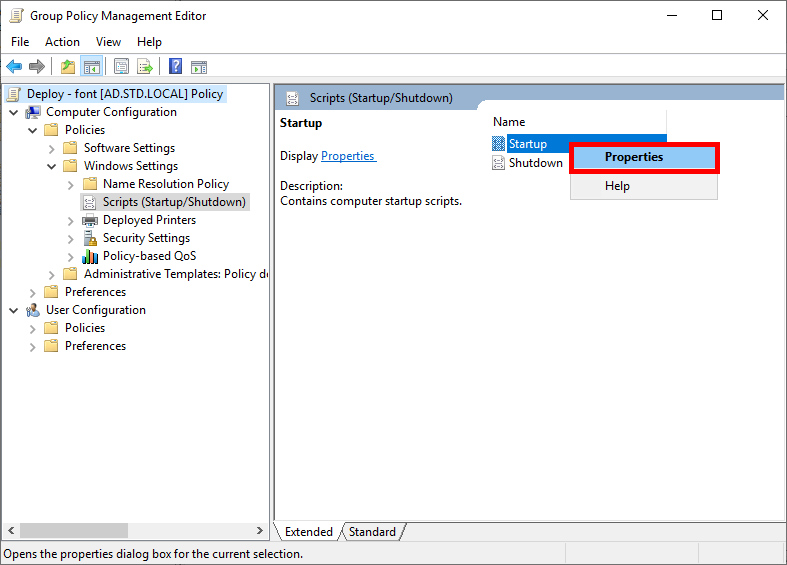The width and height of the screenshot is (787, 565).
Task: Click the Policy-based QoS bar chart icon
Action: coord(90,256)
